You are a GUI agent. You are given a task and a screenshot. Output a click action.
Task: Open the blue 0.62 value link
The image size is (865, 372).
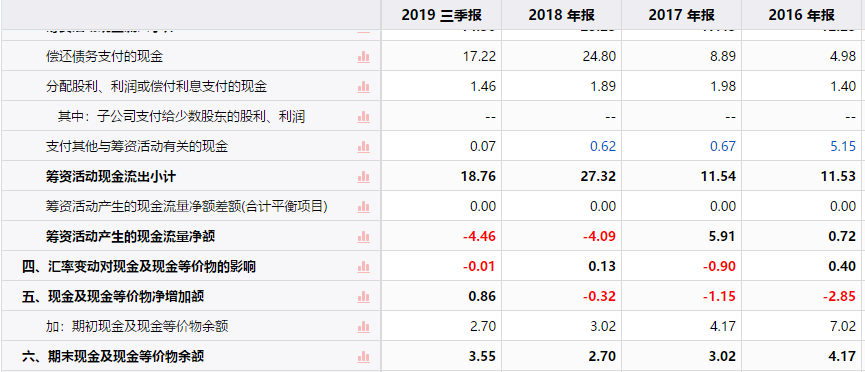click(x=603, y=147)
